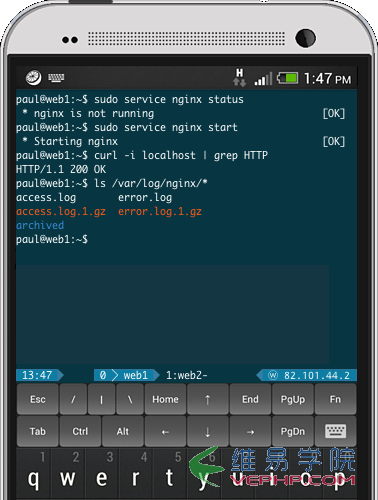Tap the forward slash key

[x=73, y=399]
